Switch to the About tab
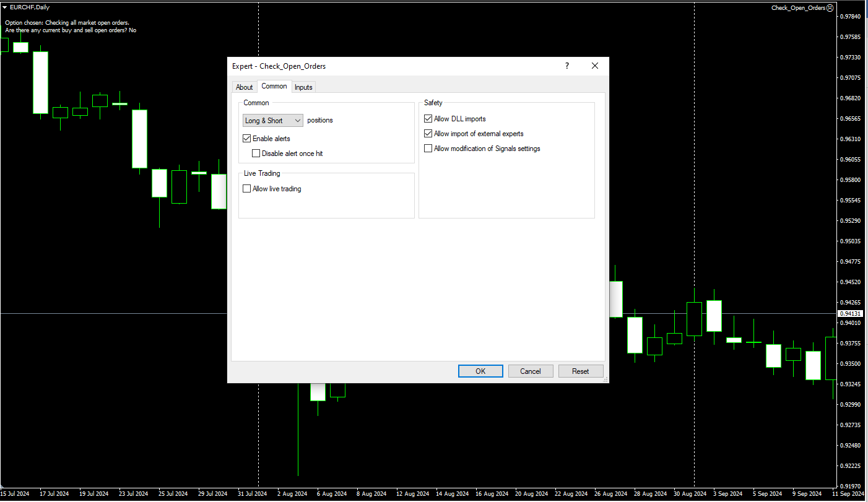The image size is (868, 502). click(244, 87)
